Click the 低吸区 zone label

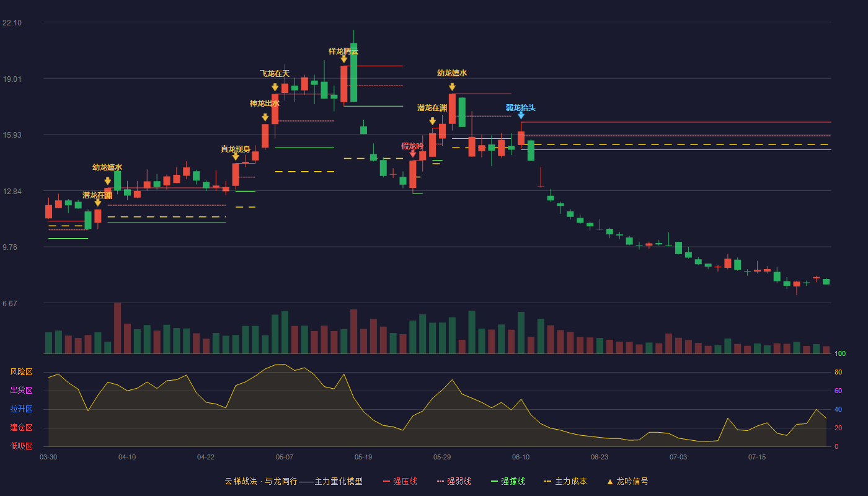coord(21,446)
